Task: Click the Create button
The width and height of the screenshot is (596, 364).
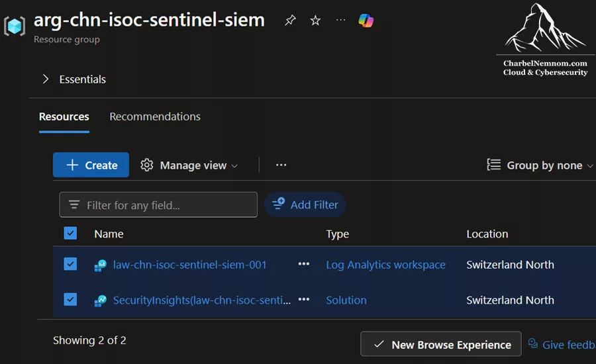Action: (x=91, y=165)
